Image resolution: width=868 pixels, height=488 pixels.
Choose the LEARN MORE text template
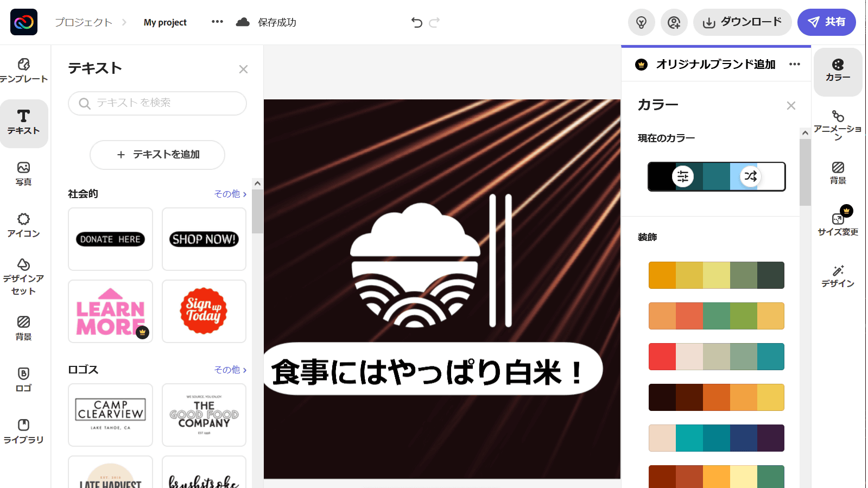pos(110,311)
